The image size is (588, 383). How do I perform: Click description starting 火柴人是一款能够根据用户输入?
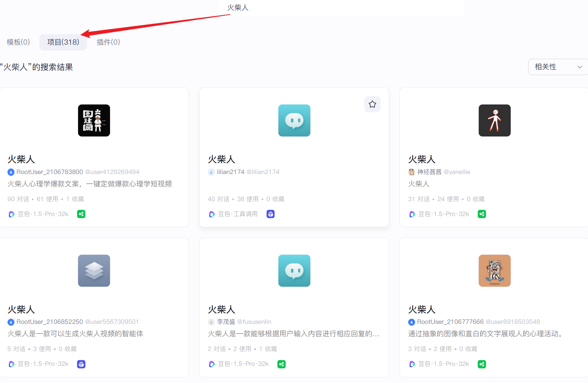pos(293,334)
